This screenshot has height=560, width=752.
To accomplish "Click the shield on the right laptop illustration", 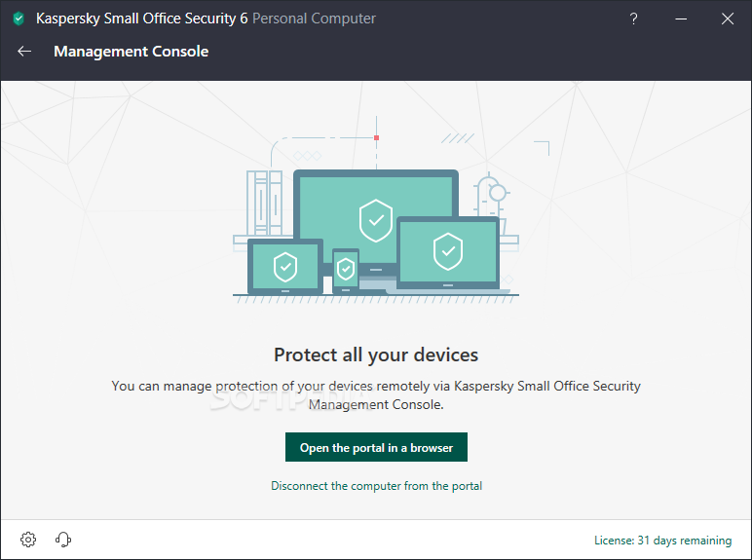I will pos(448,251).
